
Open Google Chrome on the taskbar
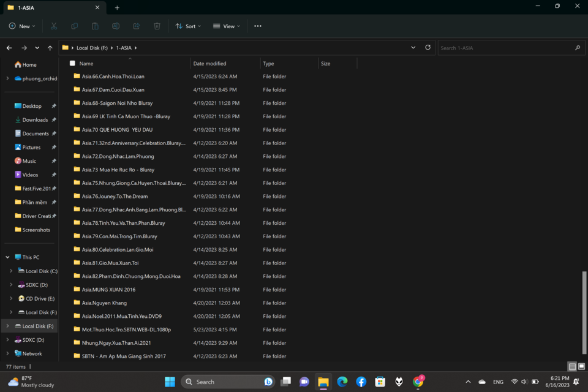(418, 382)
